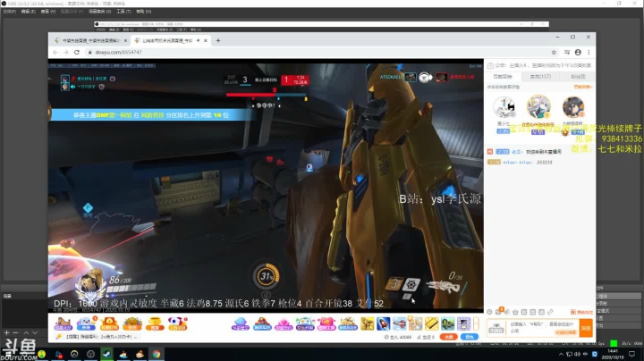Show hidden system tray icons
Image resolution: width=644 pixels, height=361 pixels.
tap(561, 354)
